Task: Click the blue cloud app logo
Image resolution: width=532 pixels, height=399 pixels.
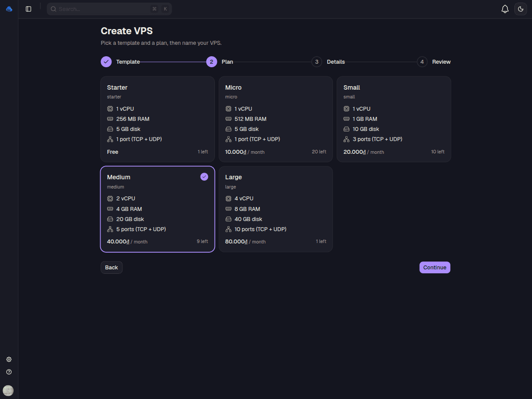Action: coord(9,9)
